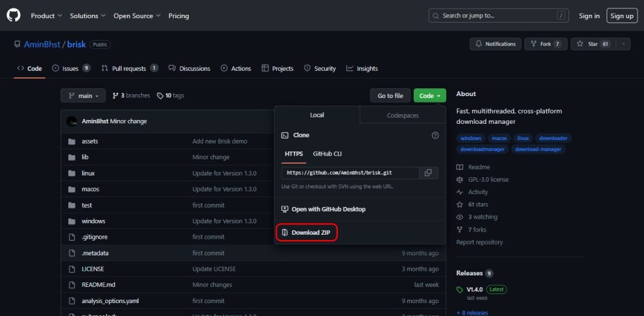Click the Sign up button
This screenshot has height=316, width=644.
(x=622, y=15)
